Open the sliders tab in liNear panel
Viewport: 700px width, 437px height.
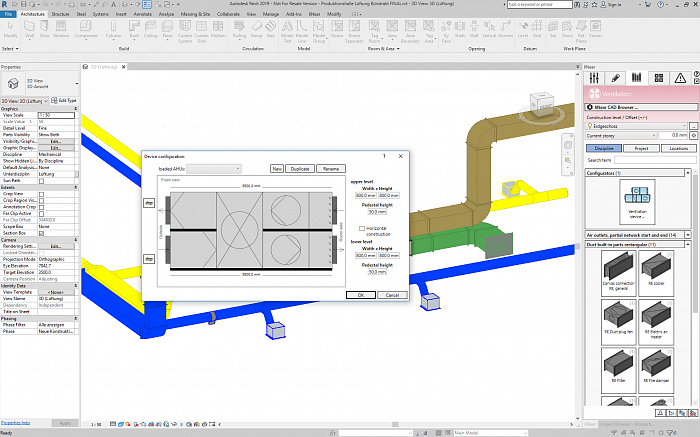[594, 78]
